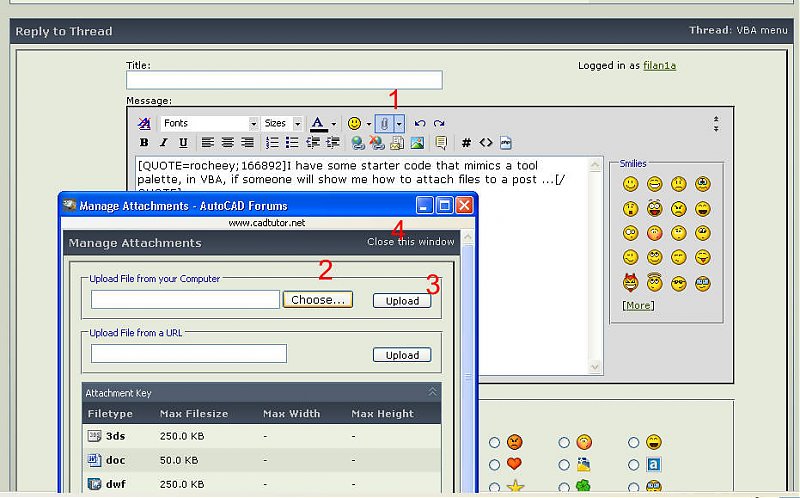Screen dimensions: 800x498
Task: Open the smilies dropdown arrow in toolbar
Action: click(x=368, y=123)
